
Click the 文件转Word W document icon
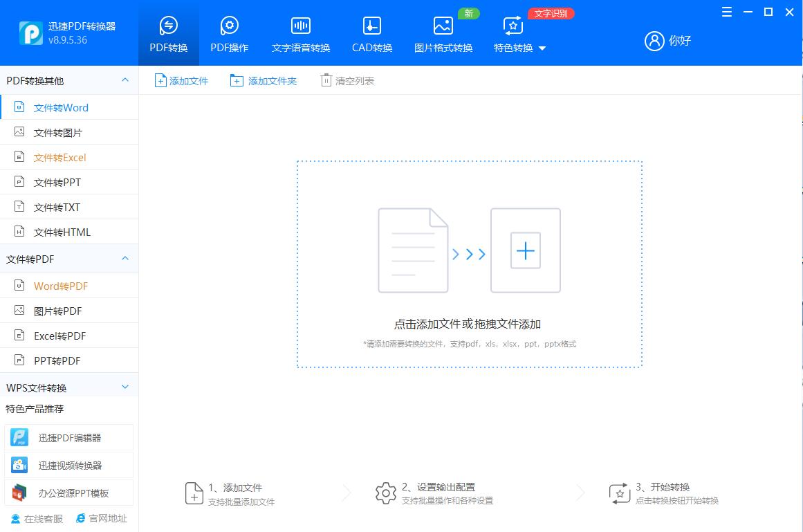[x=19, y=107]
